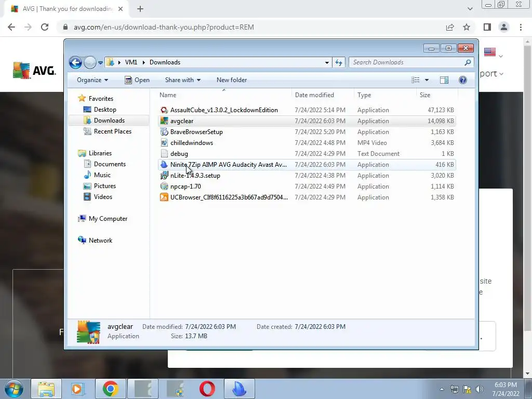Refresh the Downloads folder view
The width and height of the screenshot is (532, 399).
[339, 62]
